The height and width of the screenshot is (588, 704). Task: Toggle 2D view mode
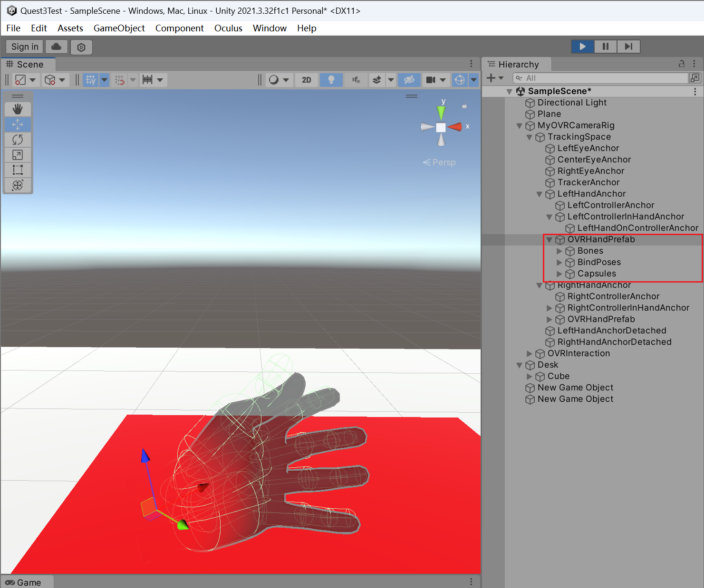click(307, 80)
